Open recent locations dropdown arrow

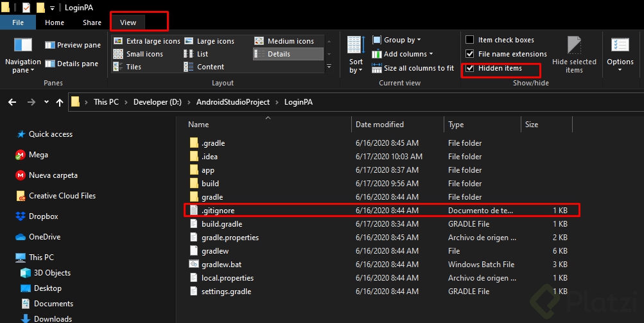46,102
